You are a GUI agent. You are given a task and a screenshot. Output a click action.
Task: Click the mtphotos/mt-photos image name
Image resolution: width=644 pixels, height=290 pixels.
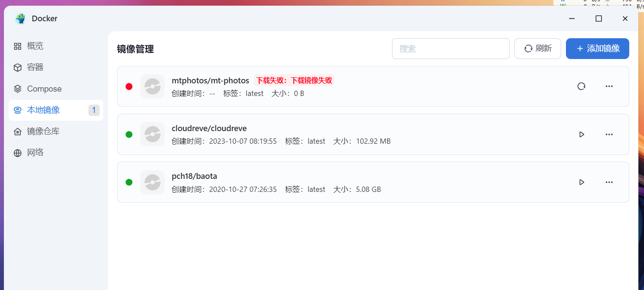coord(210,80)
